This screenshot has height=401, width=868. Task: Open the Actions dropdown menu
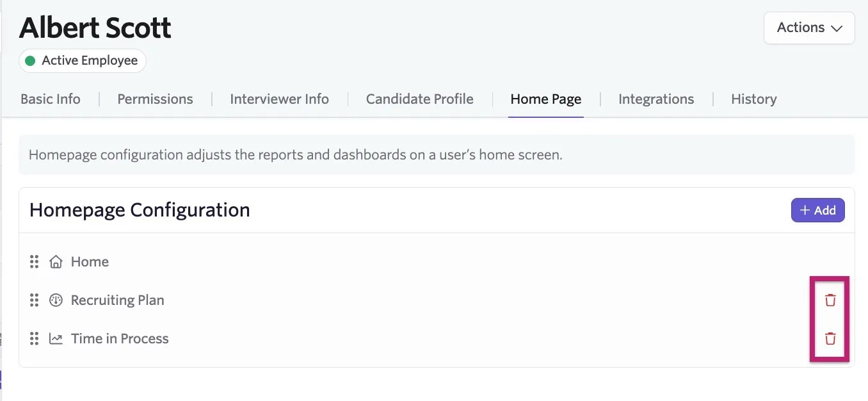pyautogui.click(x=809, y=28)
